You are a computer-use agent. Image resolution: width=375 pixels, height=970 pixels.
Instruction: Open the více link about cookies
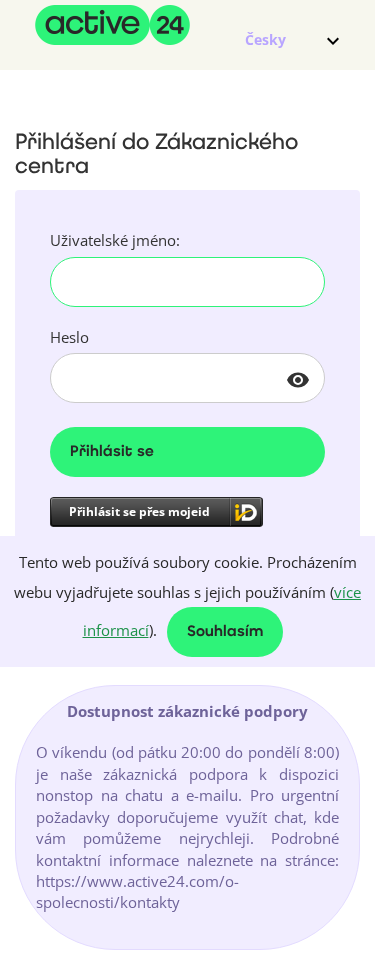(347, 593)
